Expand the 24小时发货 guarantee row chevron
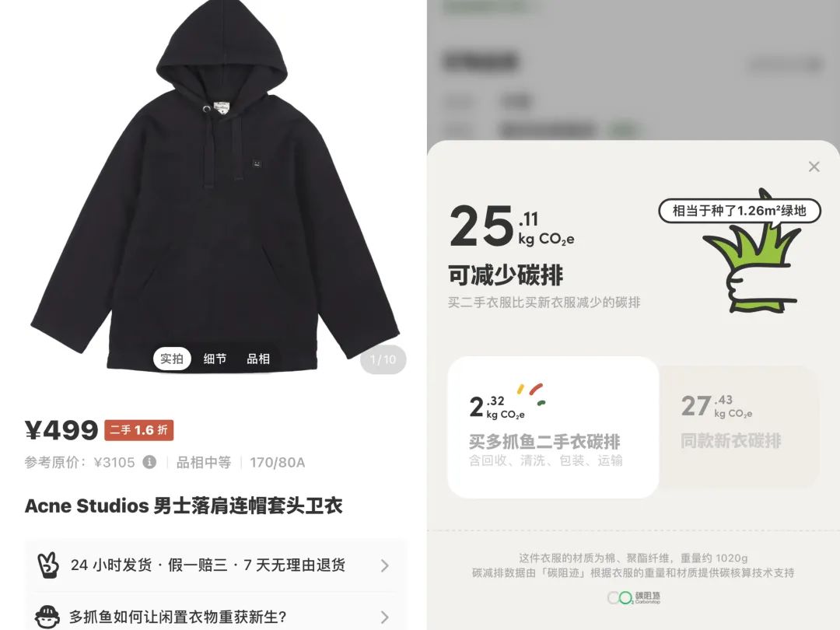The height and width of the screenshot is (630, 840). (x=385, y=565)
